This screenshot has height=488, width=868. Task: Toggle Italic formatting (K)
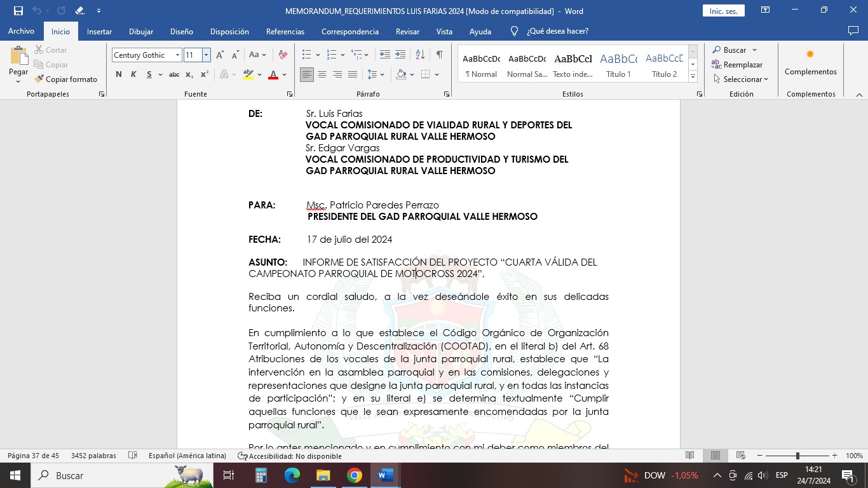(133, 75)
